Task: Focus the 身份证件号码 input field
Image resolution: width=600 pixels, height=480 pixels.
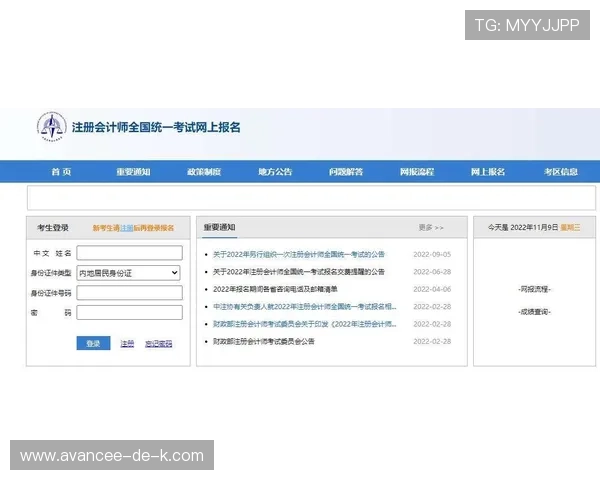Action: click(129, 293)
